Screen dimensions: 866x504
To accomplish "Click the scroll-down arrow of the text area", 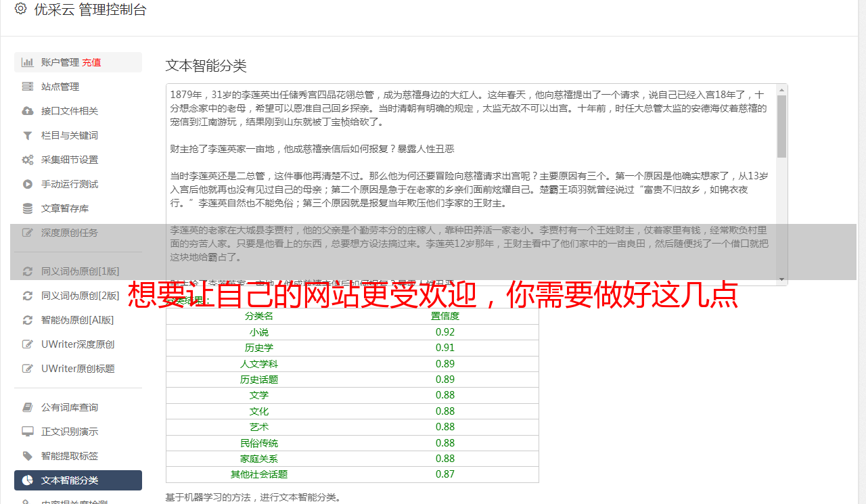I will (x=781, y=279).
